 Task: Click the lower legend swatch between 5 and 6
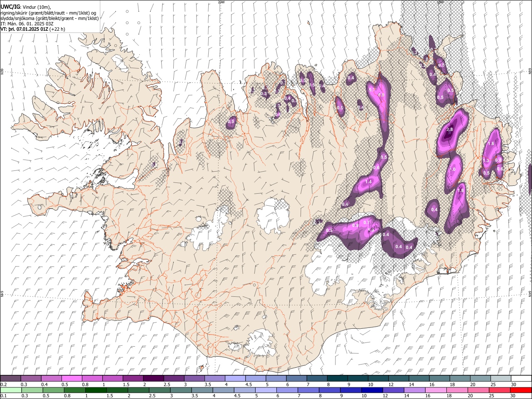266,390
